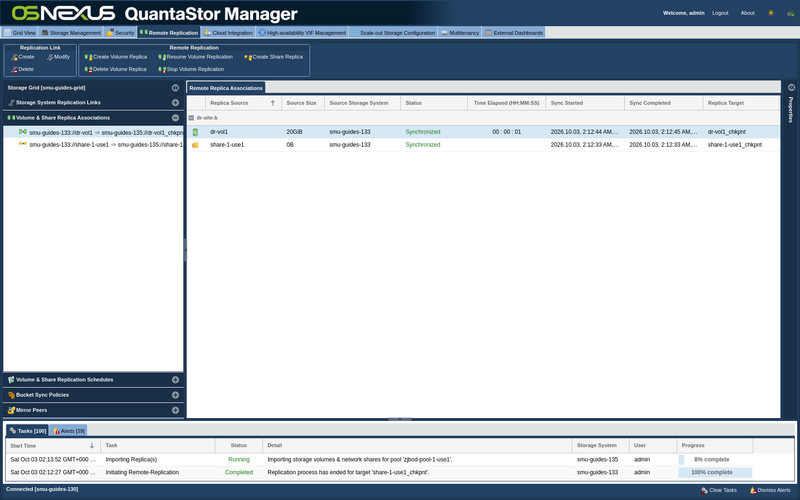This screenshot has height=500, width=800.
Task: Expand the Mirror Peers section
Action: pyautogui.click(x=176, y=410)
